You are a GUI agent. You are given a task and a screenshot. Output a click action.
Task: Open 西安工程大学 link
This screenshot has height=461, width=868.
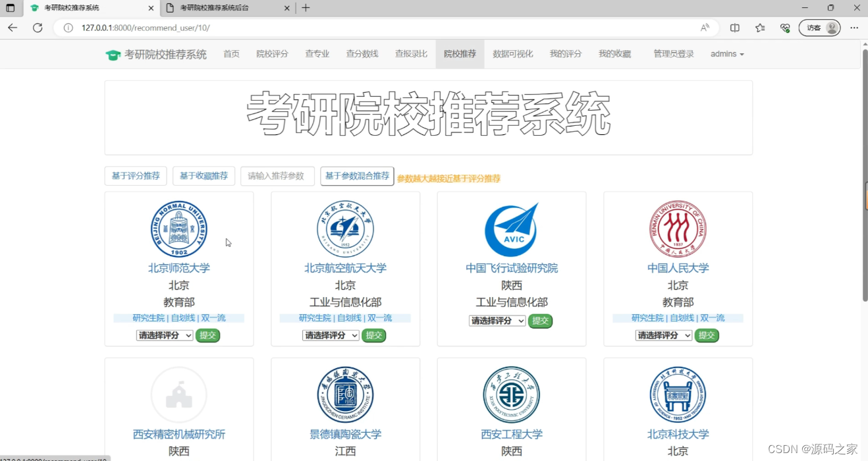512,434
